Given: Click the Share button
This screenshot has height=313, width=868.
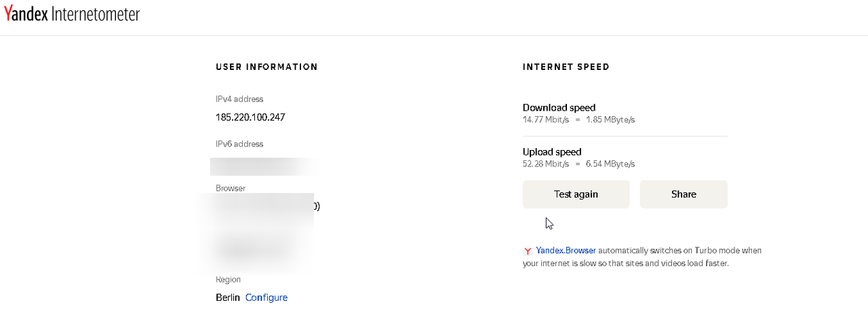Looking at the screenshot, I should coord(684,194).
